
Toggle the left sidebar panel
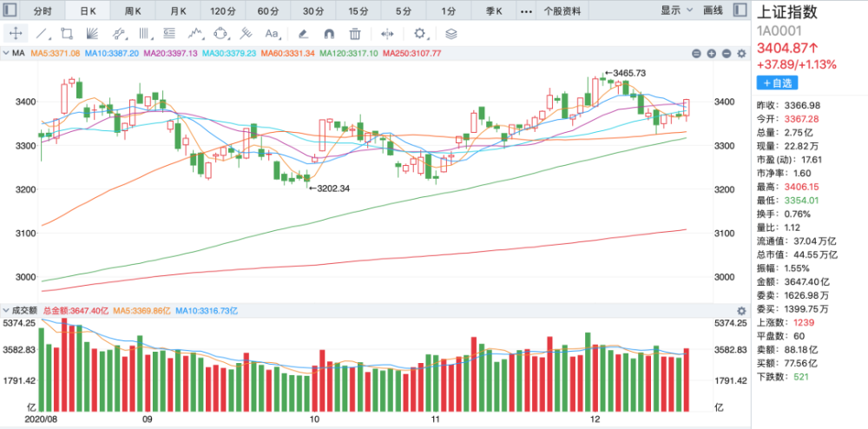pos(10,11)
